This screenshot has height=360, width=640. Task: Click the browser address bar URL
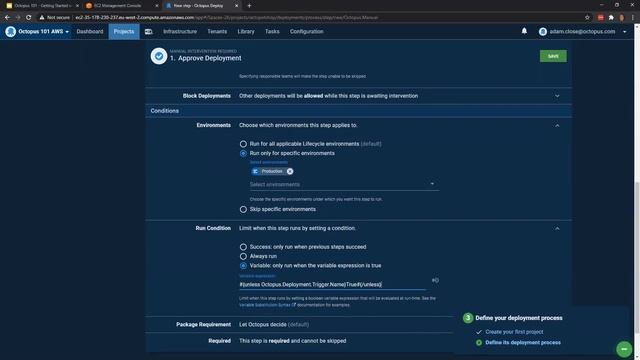[227, 18]
